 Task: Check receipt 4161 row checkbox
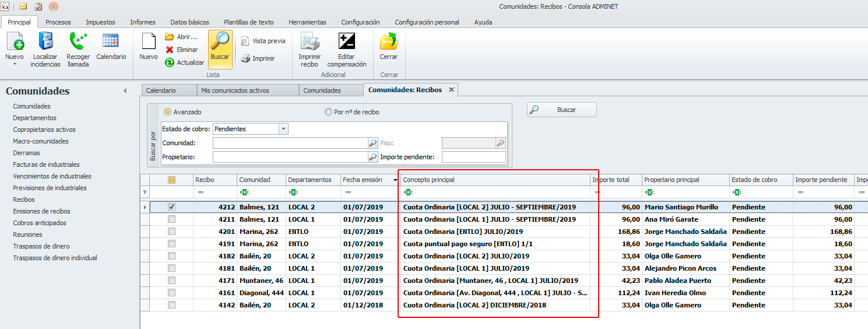coord(171,293)
